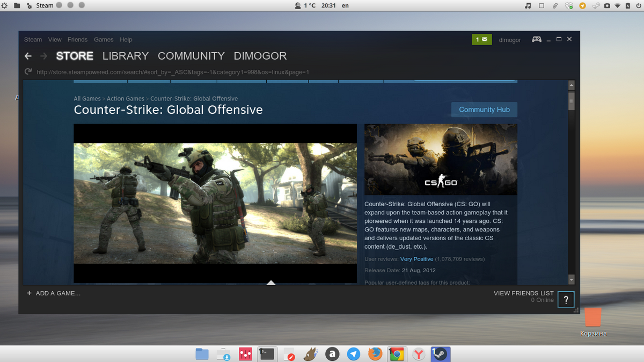The image size is (644, 362).
Task: Open the 20:31 clock in panel
Action: tap(328, 5)
